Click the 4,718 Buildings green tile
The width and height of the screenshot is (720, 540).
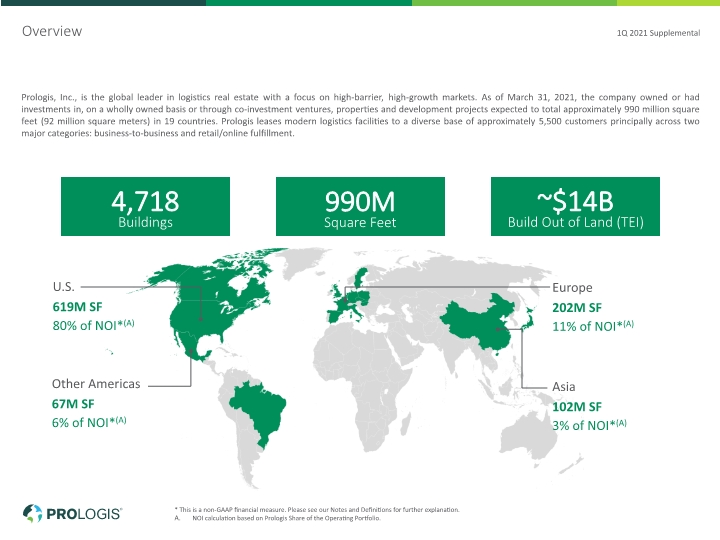click(x=145, y=206)
